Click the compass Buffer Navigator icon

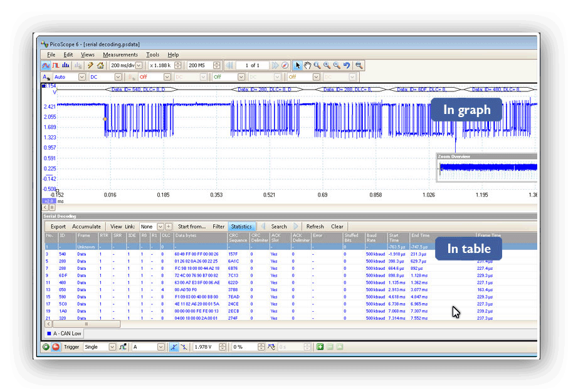(x=285, y=65)
